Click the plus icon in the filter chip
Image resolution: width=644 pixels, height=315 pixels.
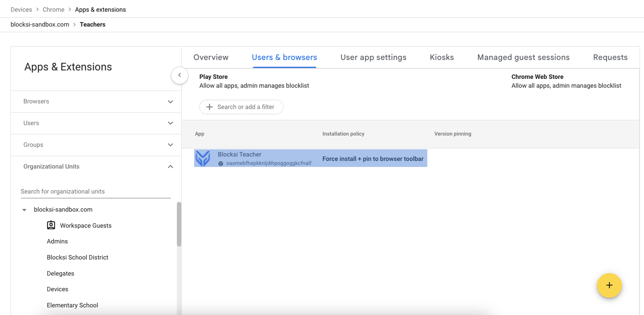tap(209, 107)
